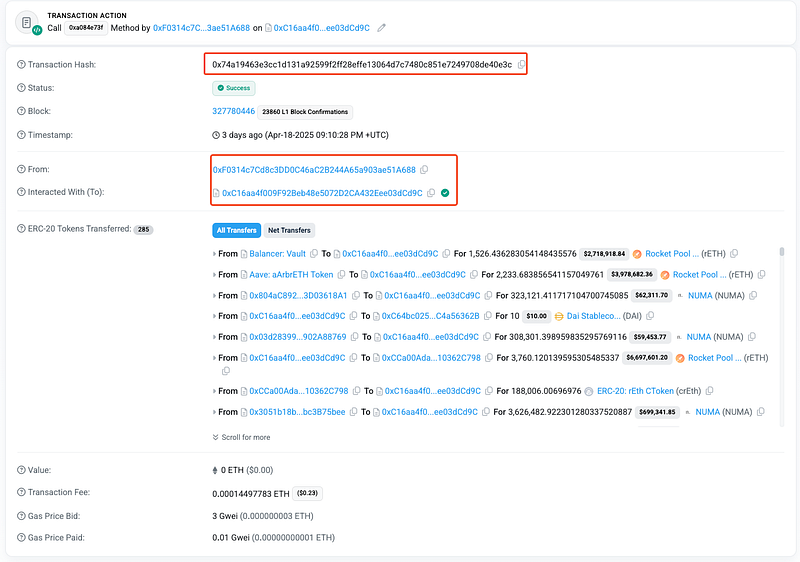Expand the Aave: aArbrETH Token transfer row
Screen dimensions: 800x562
coord(214,275)
